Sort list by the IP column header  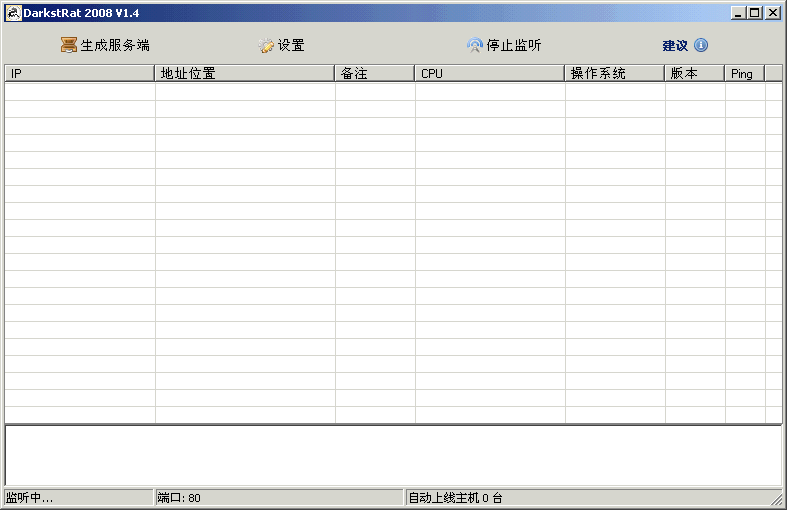click(x=80, y=74)
